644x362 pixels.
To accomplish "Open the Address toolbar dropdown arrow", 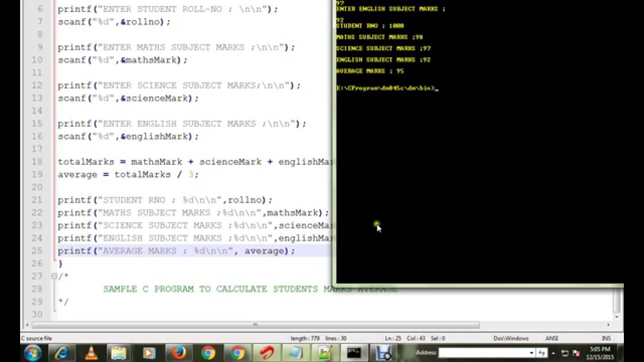I will pyautogui.click(x=531, y=353).
